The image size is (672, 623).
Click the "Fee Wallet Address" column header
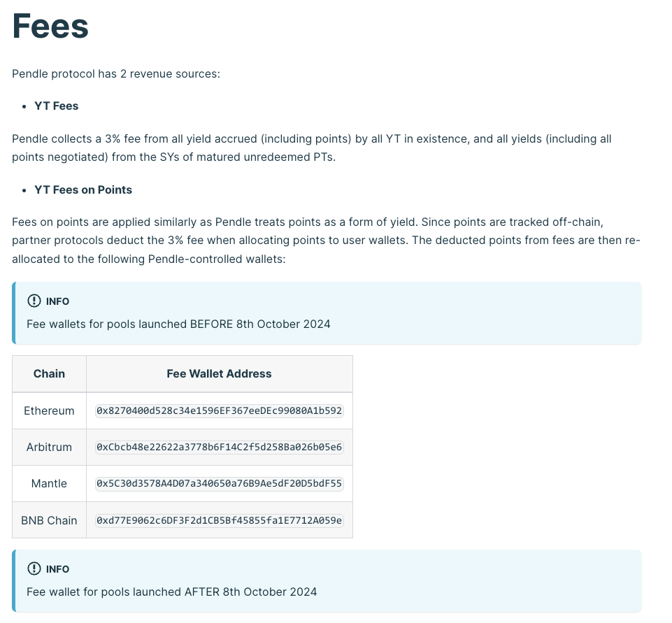point(219,373)
